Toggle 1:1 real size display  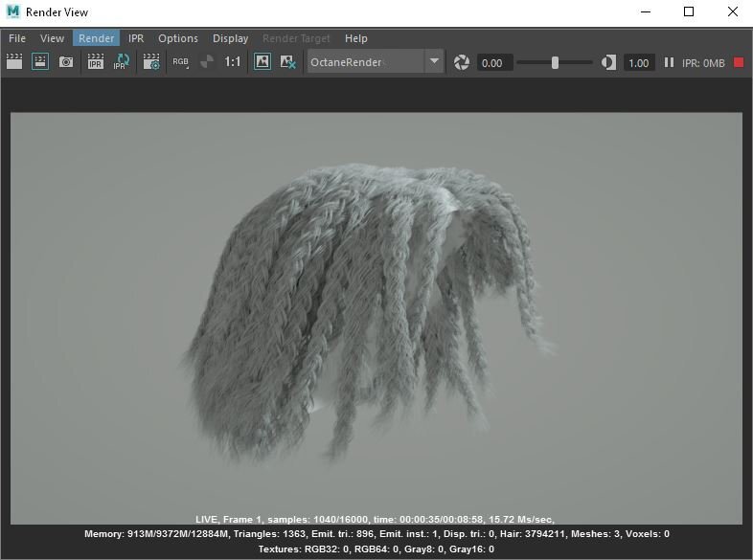click(233, 62)
